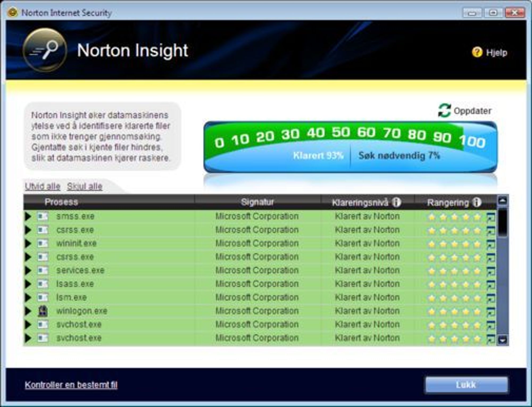Click the process icon for wininit.exe
Viewport: 532px width, 407px height.
pyautogui.click(x=43, y=243)
